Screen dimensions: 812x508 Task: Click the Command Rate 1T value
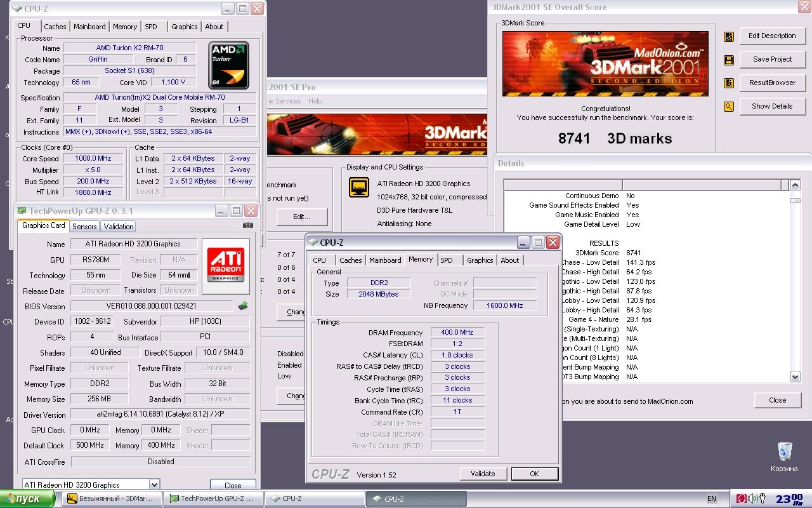click(x=457, y=411)
